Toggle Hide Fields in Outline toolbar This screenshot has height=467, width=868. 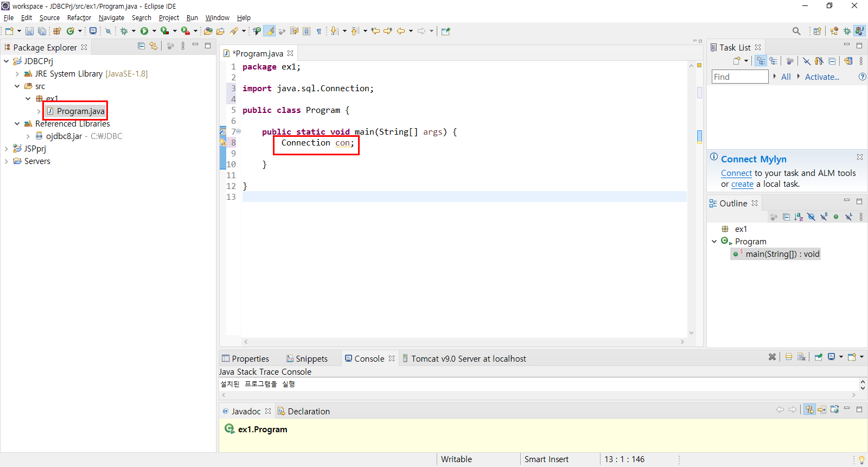pos(811,217)
